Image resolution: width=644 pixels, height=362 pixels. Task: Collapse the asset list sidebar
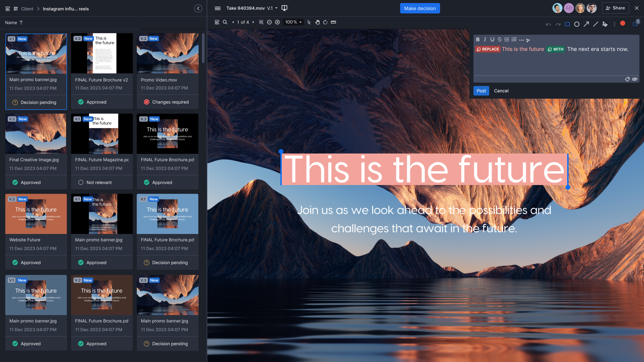point(198,8)
